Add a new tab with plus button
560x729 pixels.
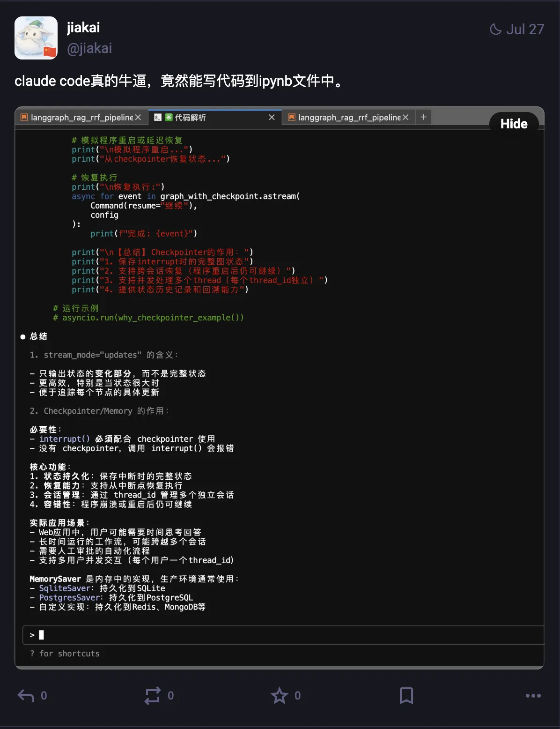[423, 117]
